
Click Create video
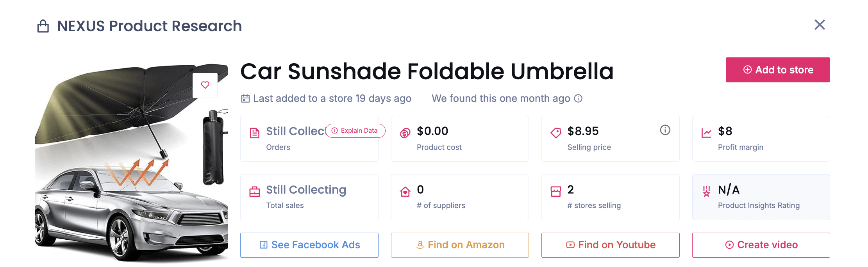pyautogui.click(x=761, y=245)
